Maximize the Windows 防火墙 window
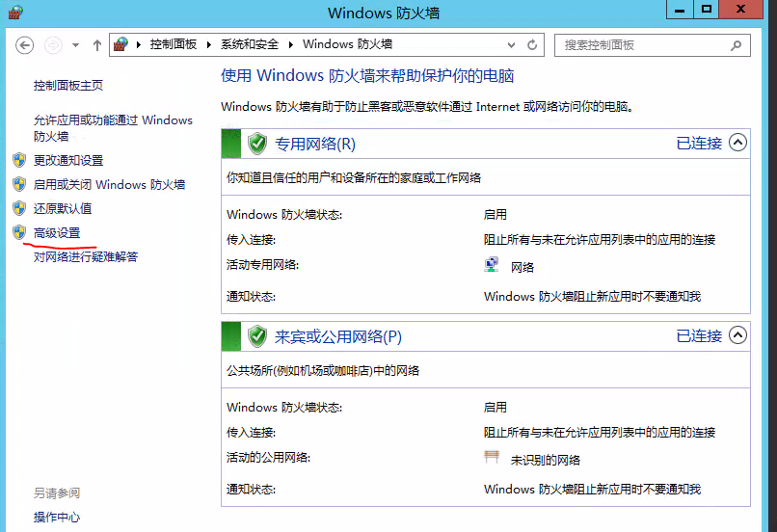Screen dimensions: 777x532 706,10
